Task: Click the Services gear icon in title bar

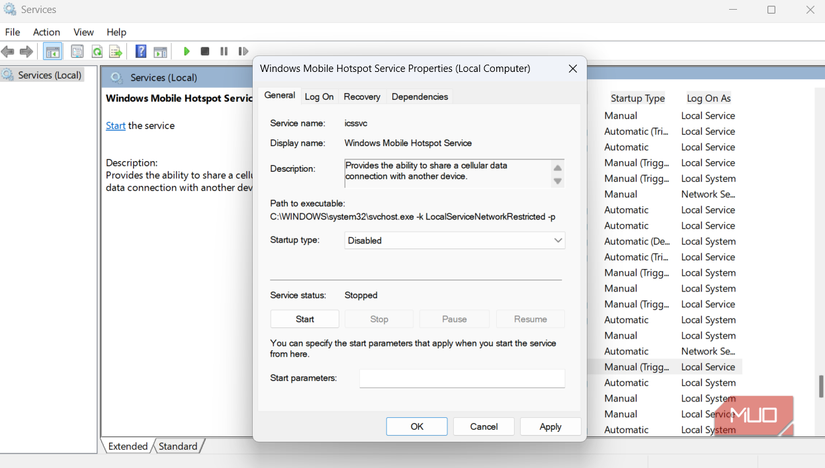Action: click(10, 9)
